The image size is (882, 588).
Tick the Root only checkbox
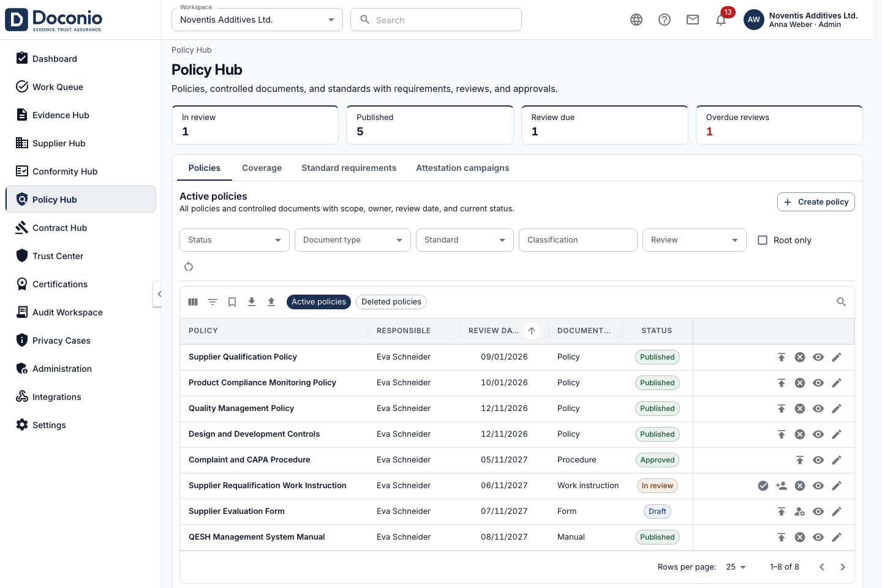763,240
